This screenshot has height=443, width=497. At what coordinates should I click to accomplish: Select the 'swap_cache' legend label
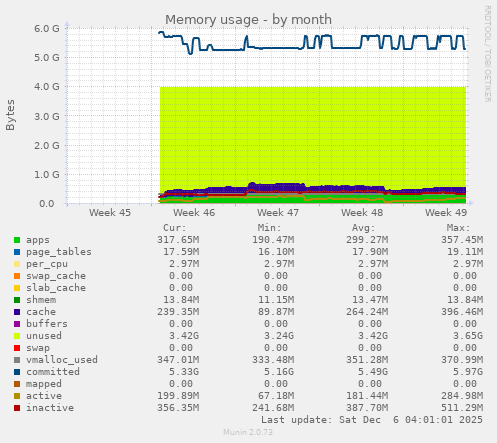[x=56, y=276]
